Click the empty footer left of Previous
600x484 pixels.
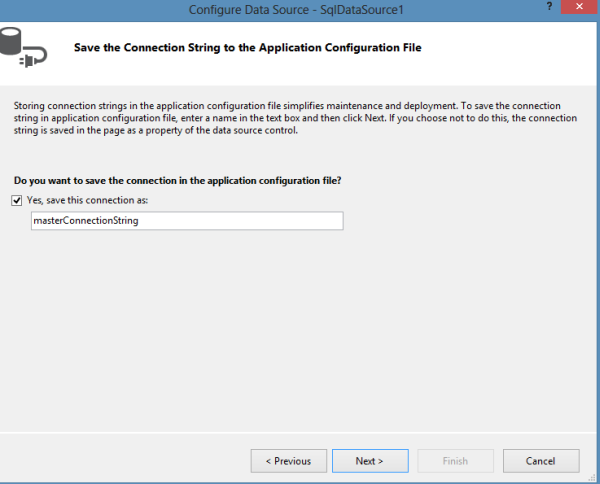(120, 461)
